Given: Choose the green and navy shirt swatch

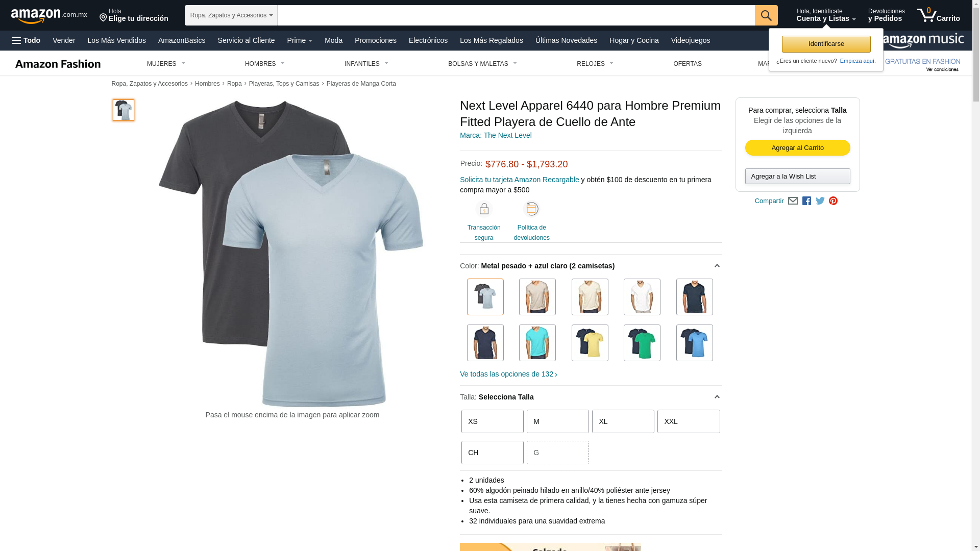Looking at the screenshot, I should [642, 343].
